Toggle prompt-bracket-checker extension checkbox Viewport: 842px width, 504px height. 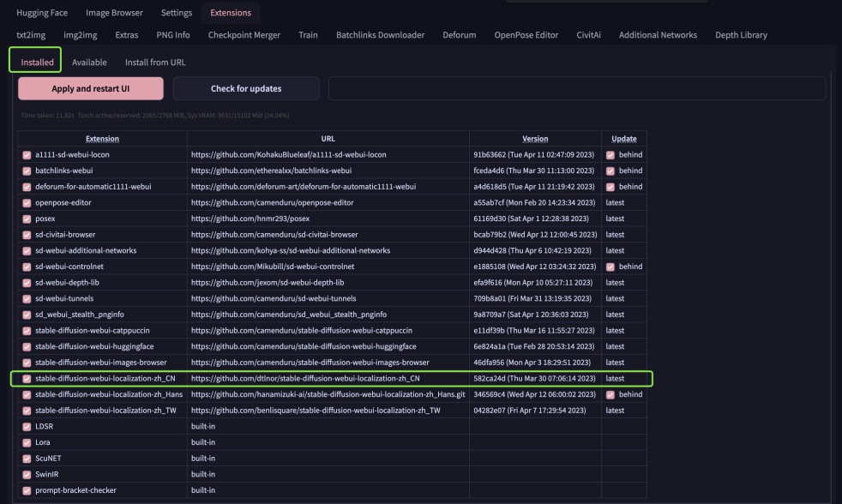(27, 490)
